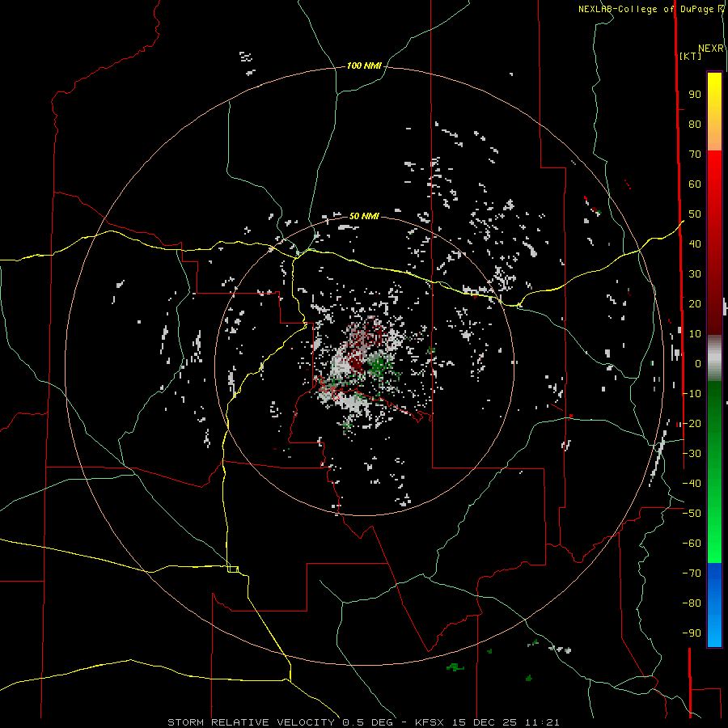Click the -90 value on the velocity scale

[692, 633]
